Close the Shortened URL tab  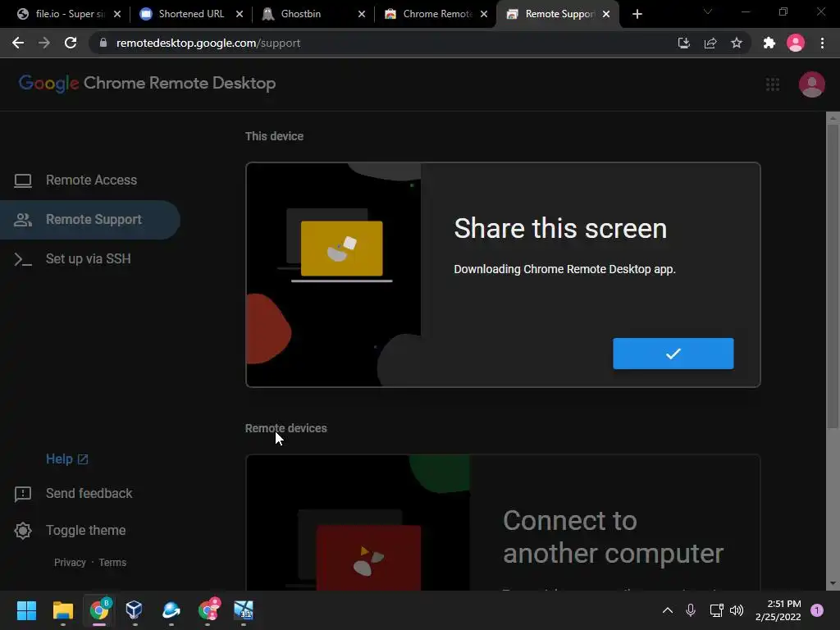240,14
